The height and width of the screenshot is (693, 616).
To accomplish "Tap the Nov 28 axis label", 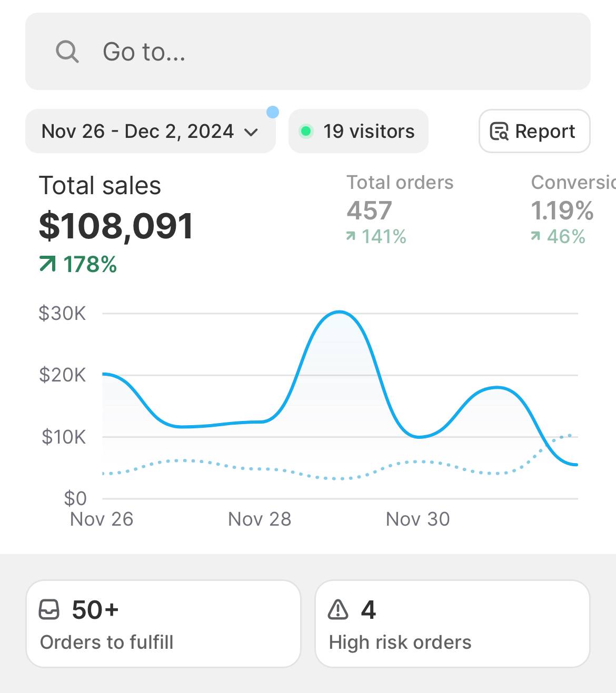I will (260, 519).
